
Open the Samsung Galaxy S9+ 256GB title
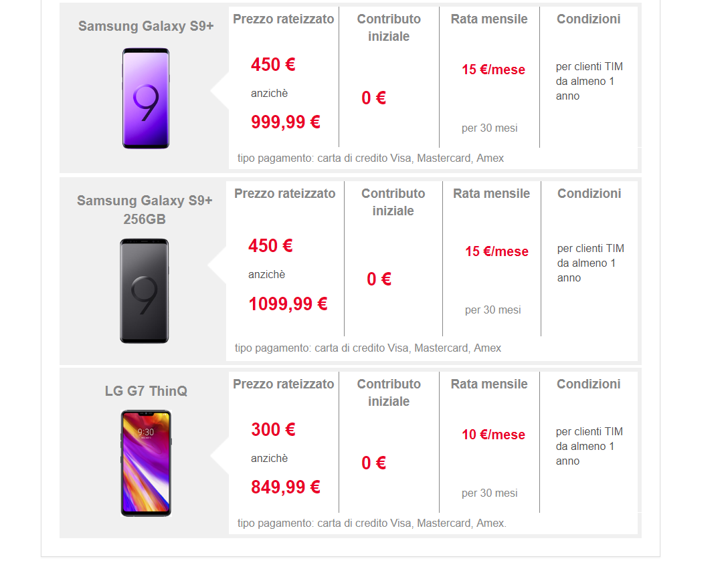pos(145,210)
